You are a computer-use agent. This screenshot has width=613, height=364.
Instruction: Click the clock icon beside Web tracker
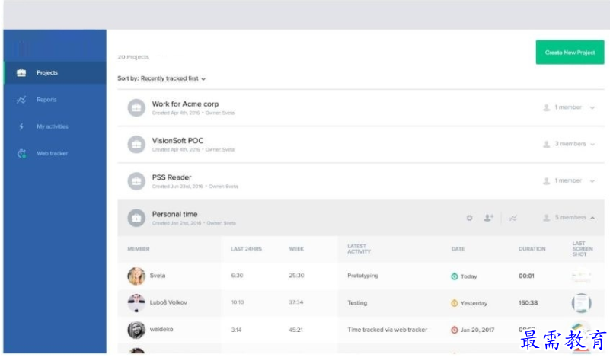click(x=22, y=153)
